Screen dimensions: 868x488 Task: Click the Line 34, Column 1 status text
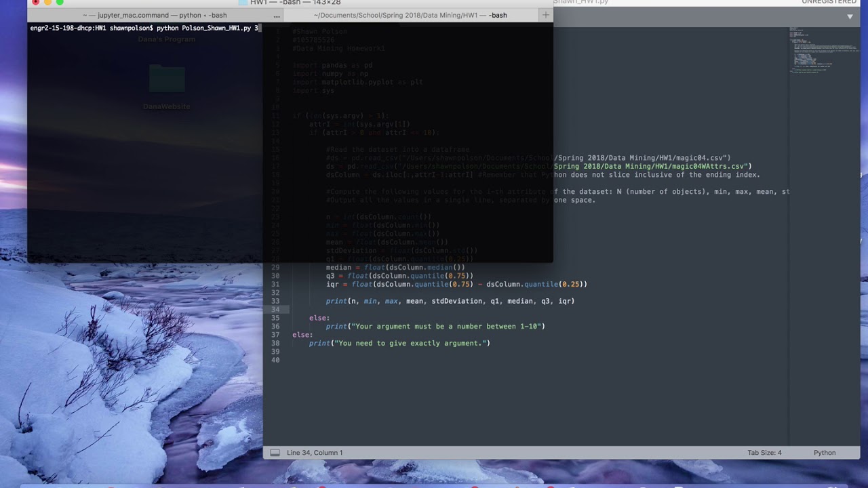point(315,453)
